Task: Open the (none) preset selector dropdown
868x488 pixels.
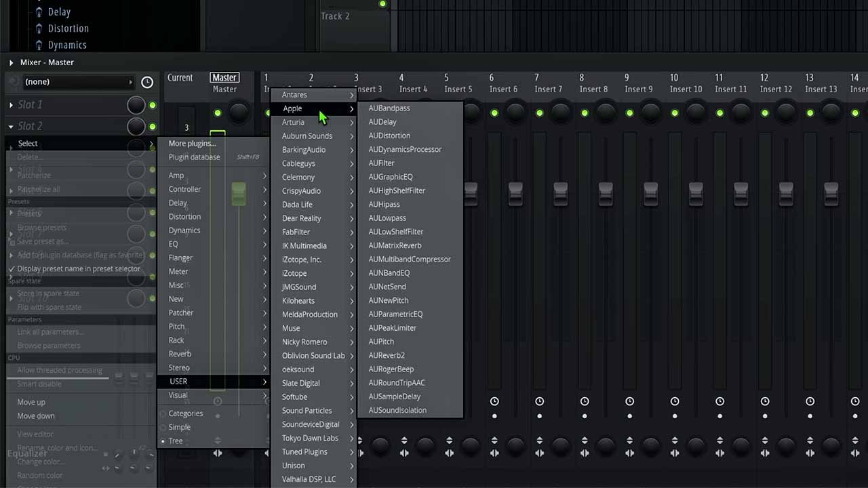Action: point(77,81)
